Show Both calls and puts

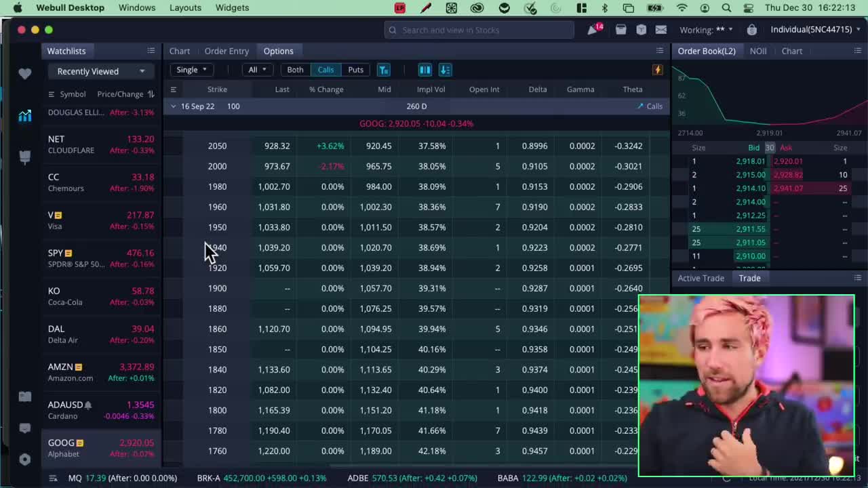295,70
